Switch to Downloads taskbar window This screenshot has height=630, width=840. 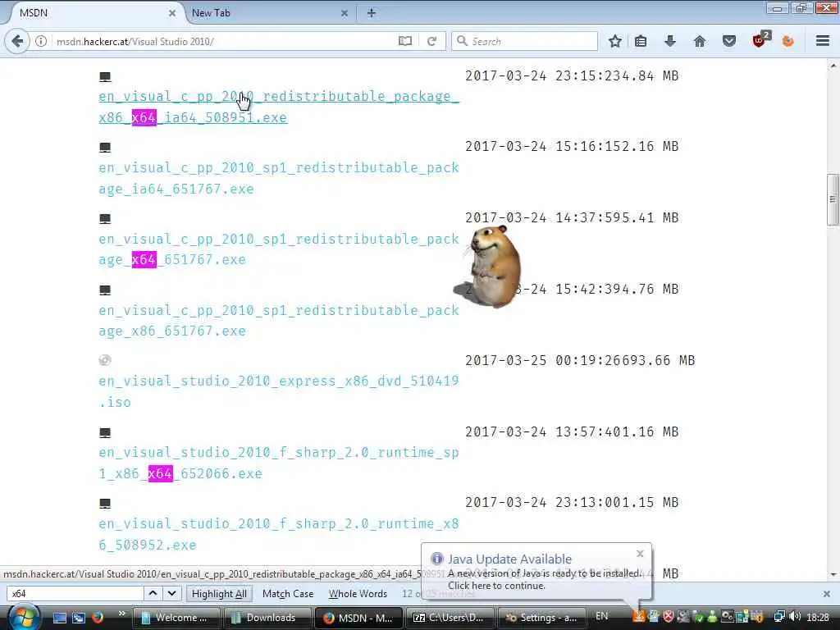tap(267, 618)
